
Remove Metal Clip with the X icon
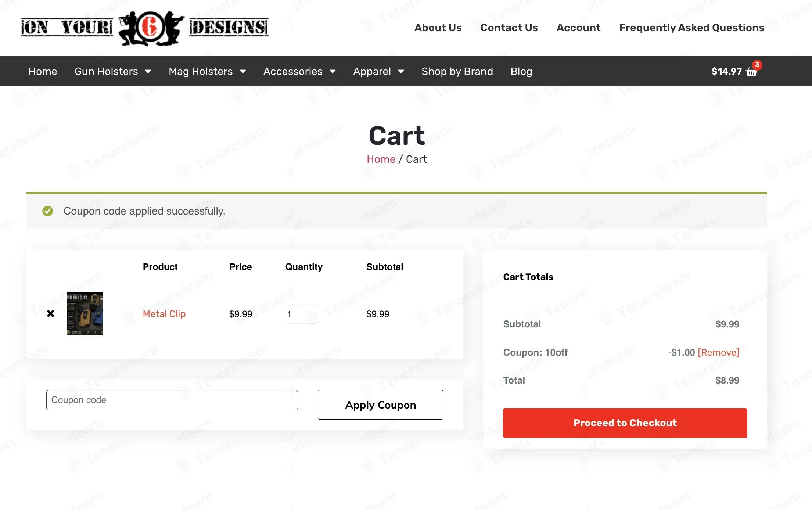(51, 314)
